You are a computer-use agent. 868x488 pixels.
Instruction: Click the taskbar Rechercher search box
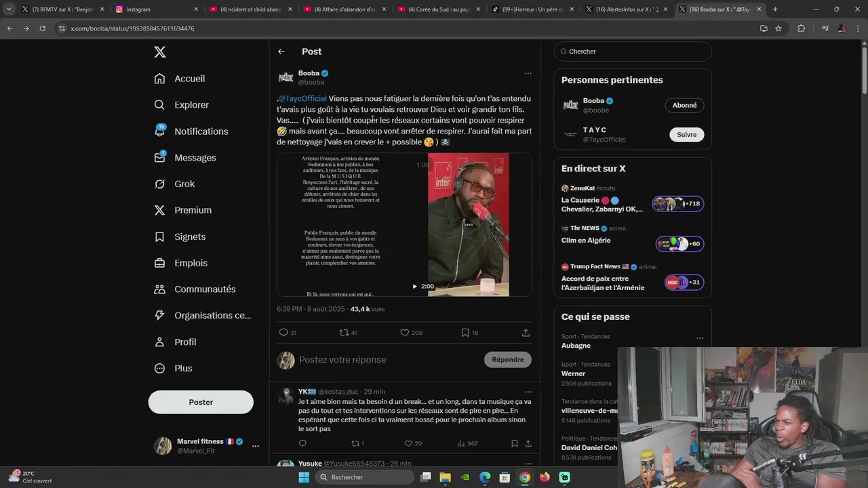pyautogui.click(x=365, y=477)
